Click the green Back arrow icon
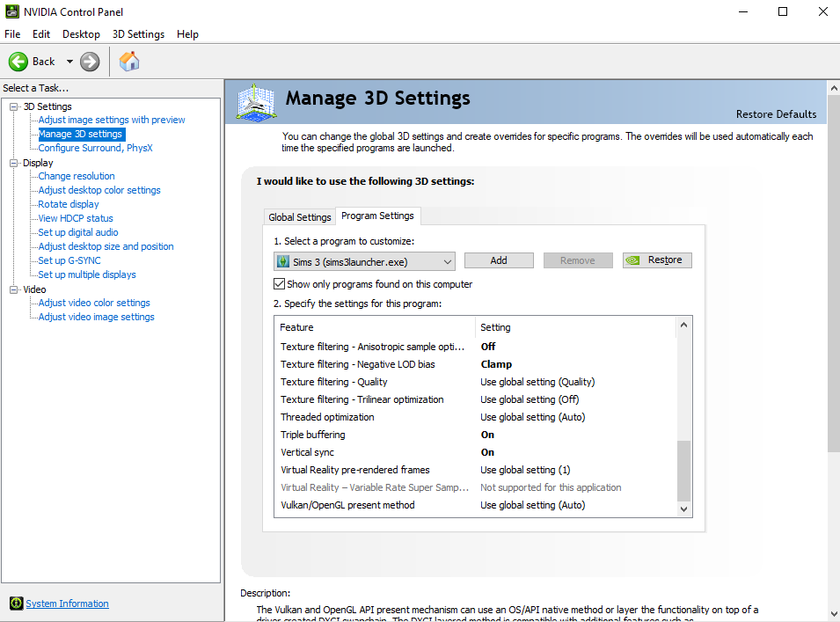The width and height of the screenshot is (840, 622). [x=18, y=62]
